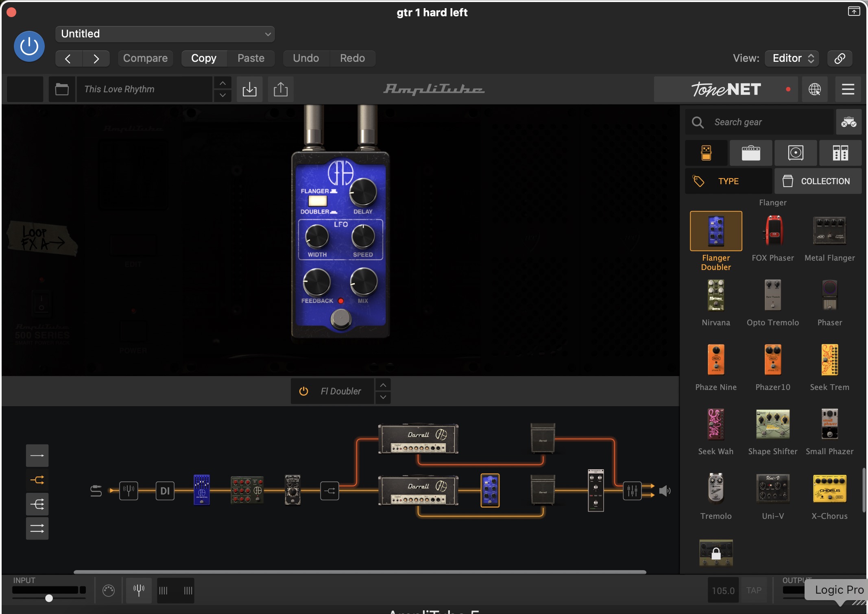Go to next plugin setting arrow
The height and width of the screenshot is (614, 868).
(96, 59)
